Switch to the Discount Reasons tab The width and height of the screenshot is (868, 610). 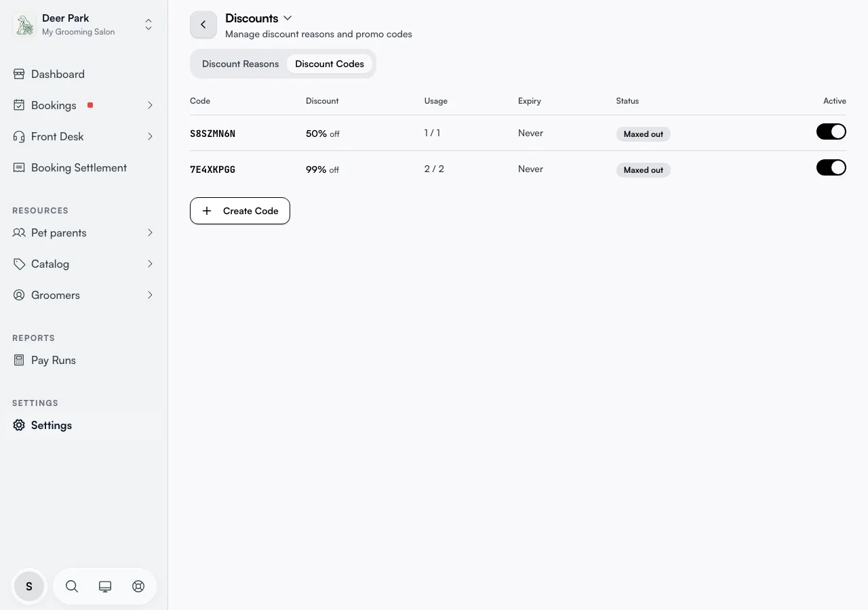240,64
